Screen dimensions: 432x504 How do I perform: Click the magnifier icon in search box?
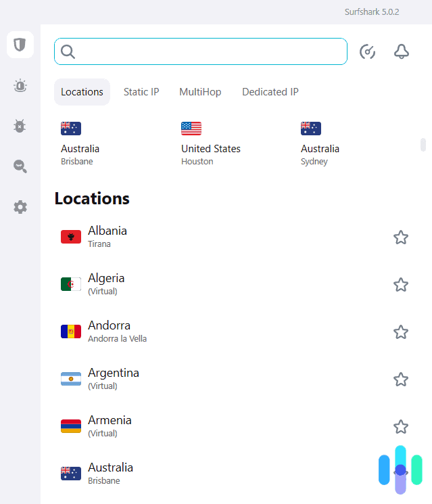[x=68, y=51]
